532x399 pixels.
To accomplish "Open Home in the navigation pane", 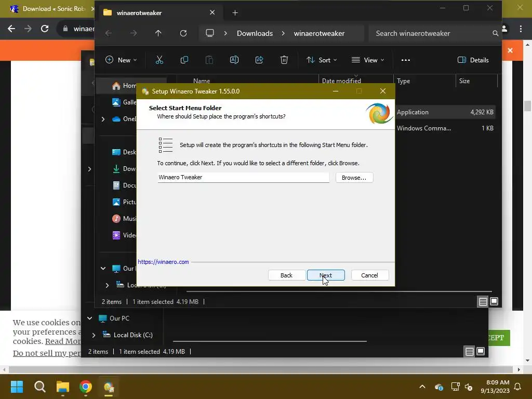I will click(124, 86).
